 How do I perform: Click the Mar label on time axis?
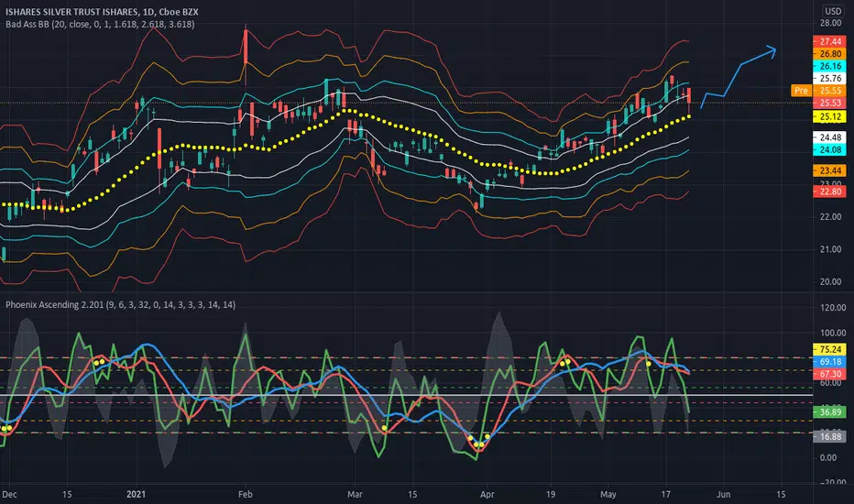click(x=355, y=495)
